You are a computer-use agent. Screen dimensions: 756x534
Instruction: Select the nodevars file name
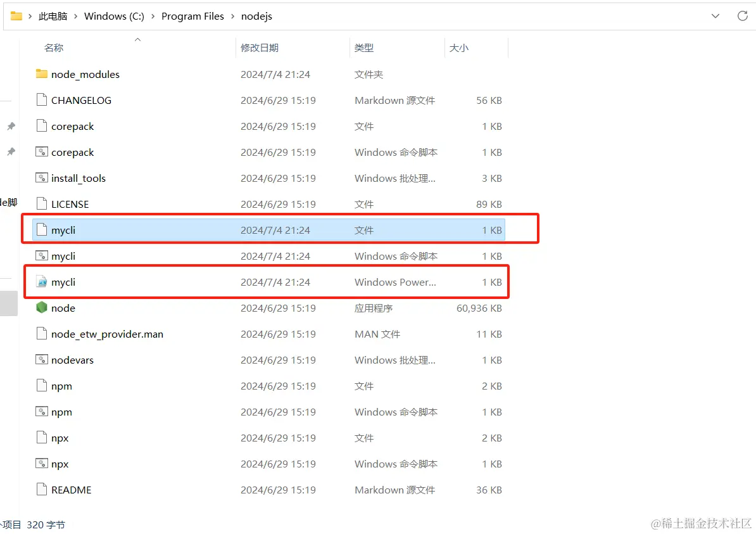pos(72,360)
